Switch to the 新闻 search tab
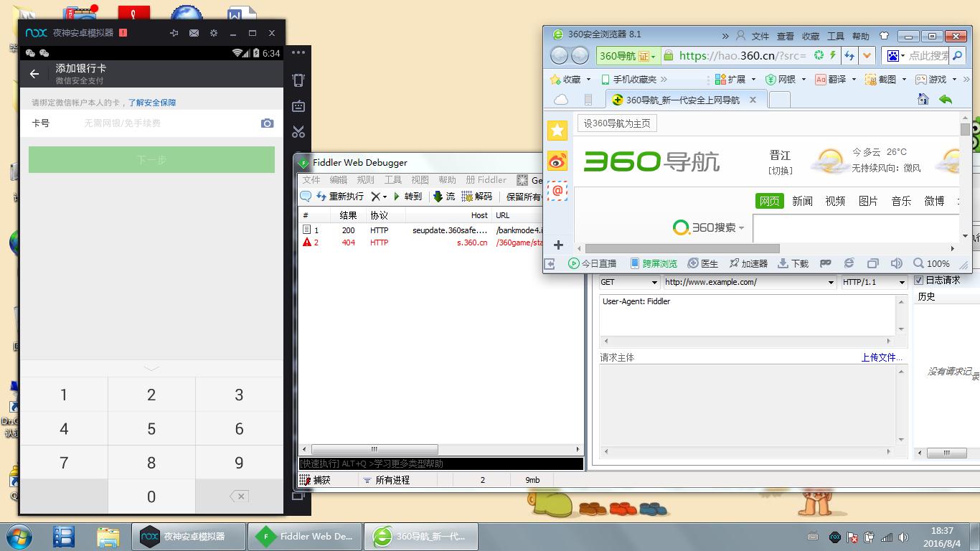Screen dimensions: 980x551 [x=802, y=201]
